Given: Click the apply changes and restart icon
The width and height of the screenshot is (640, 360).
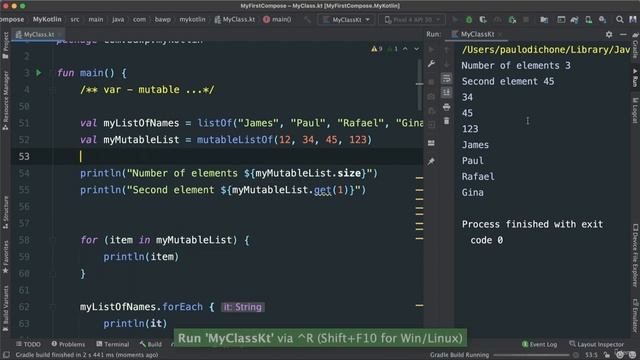Looking at the screenshot, I should point(512,20).
